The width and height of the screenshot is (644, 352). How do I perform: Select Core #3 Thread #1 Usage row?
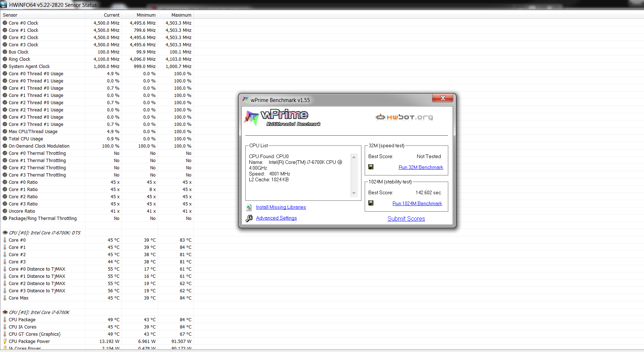point(97,124)
